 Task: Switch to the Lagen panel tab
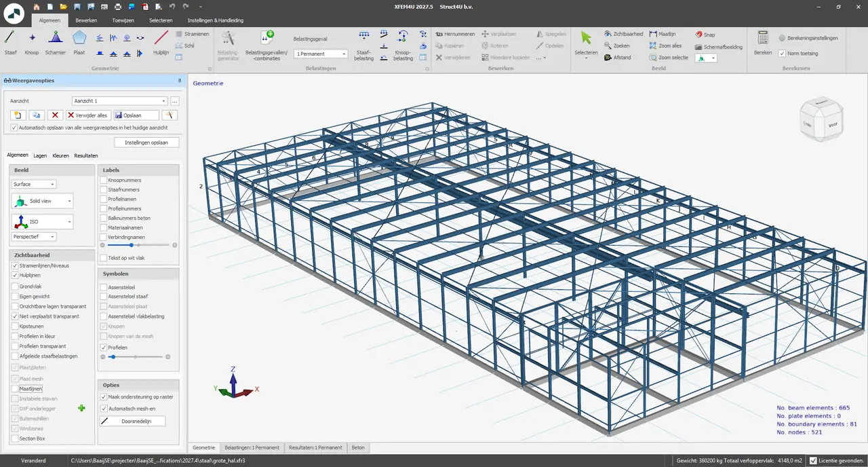40,155
